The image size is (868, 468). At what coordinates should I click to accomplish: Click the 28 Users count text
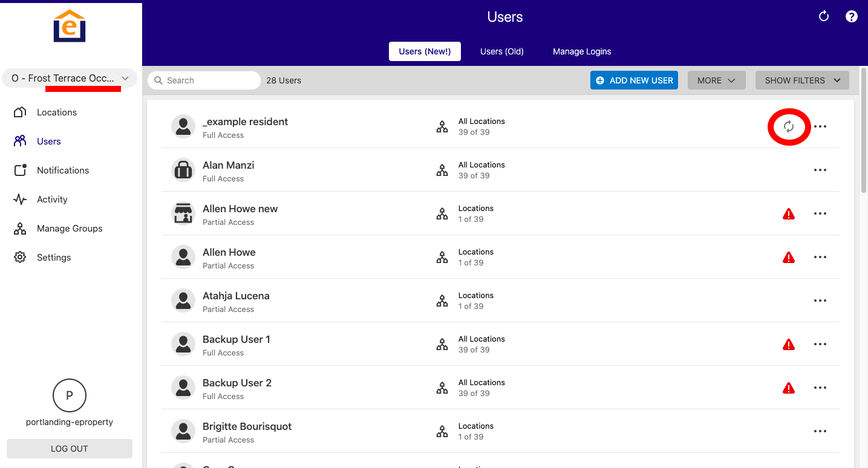click(284, 80)
